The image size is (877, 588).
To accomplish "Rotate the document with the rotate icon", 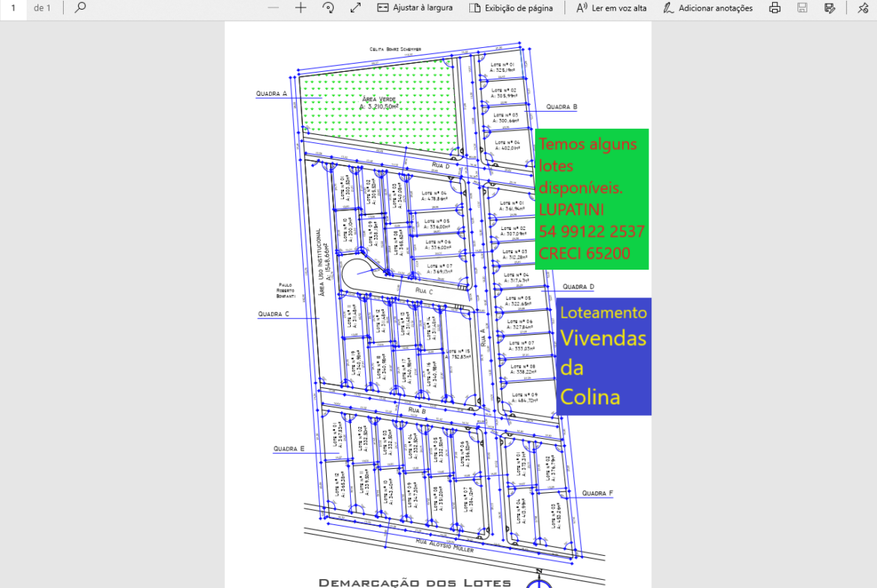I will coord(328,8).
